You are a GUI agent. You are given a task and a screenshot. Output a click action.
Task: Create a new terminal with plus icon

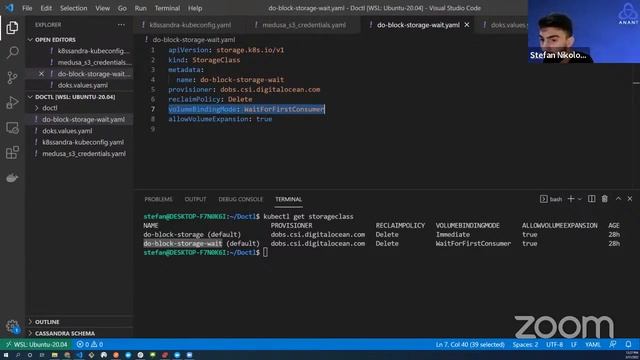click(x=571, y=199)
